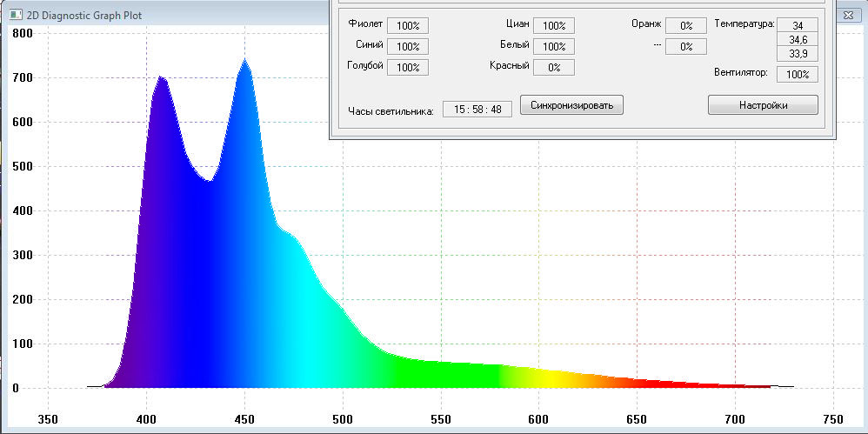Click the 0 label on the y-axis

click(x=16, y=388)
